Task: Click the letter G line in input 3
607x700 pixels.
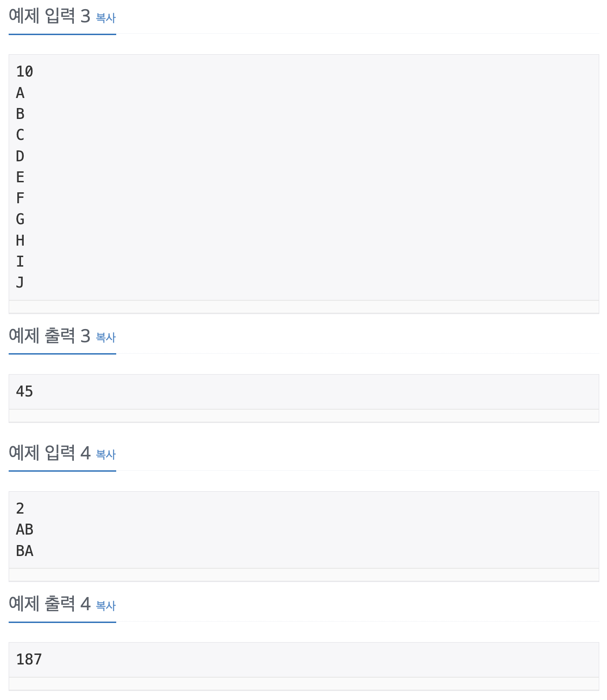Action: click(x=20, y=219)
